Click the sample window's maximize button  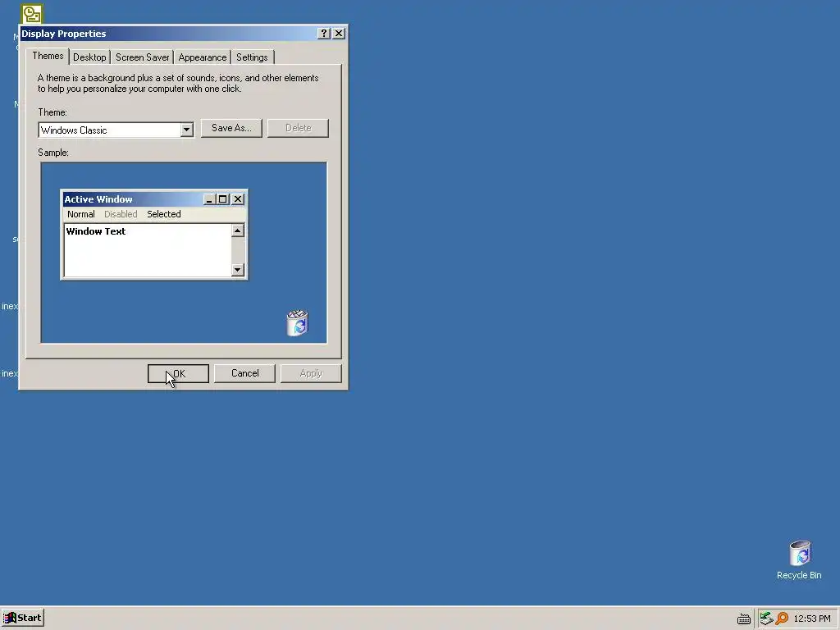(223, 199)
